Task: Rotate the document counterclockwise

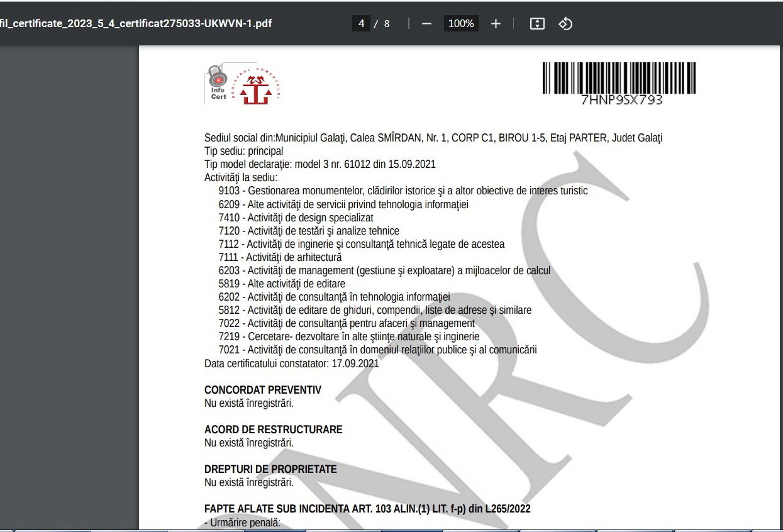Action: click(x=565, y=24)
